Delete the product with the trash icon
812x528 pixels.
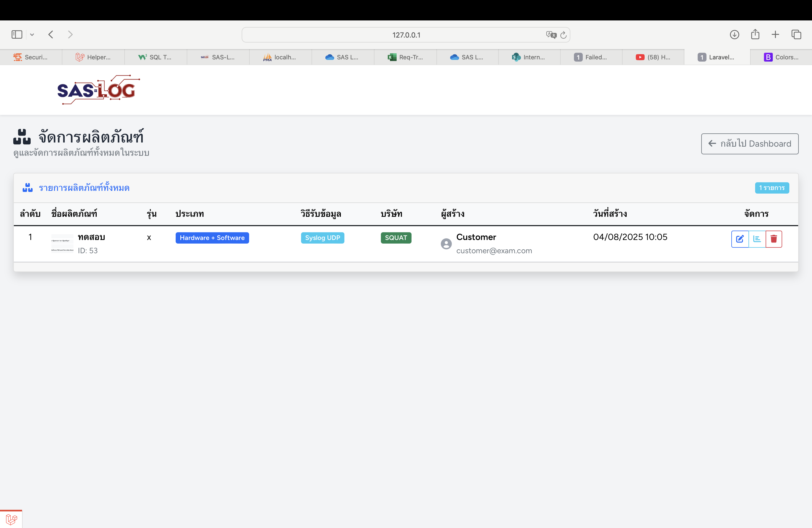click(773, 239)
